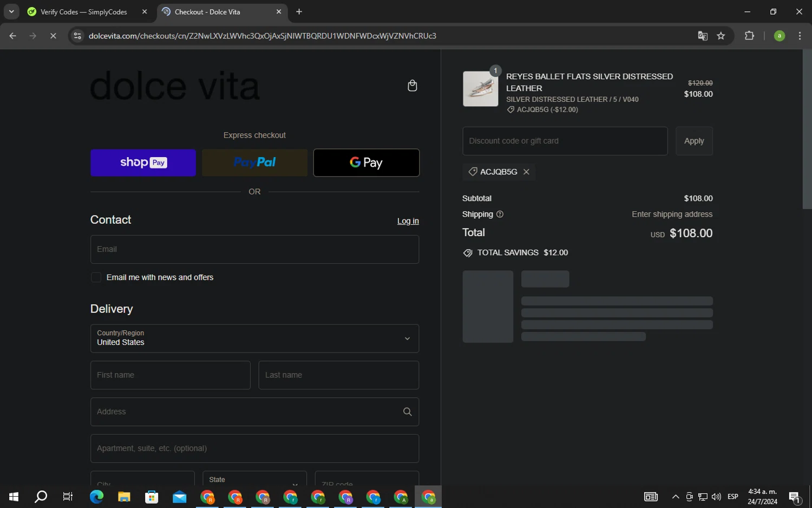Open the network icon in system tray
Viewport: 812px width, 508px height.
click(703, 497)
